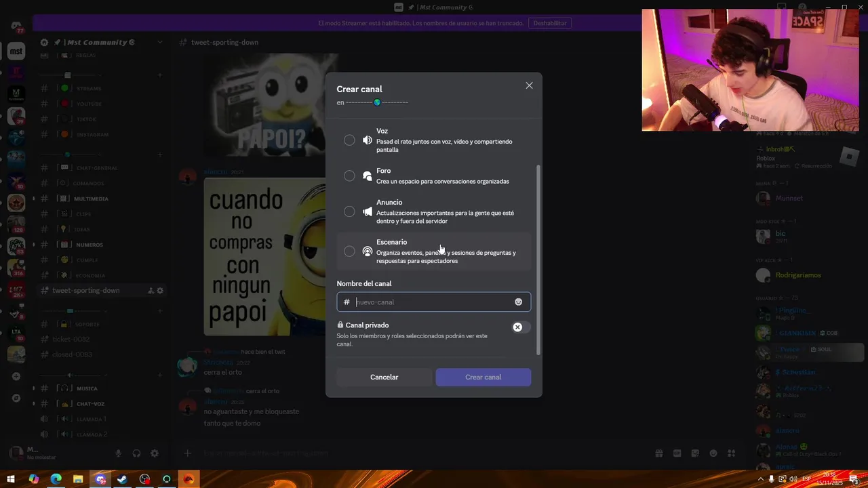Select the Voz channel type radio

349,140
